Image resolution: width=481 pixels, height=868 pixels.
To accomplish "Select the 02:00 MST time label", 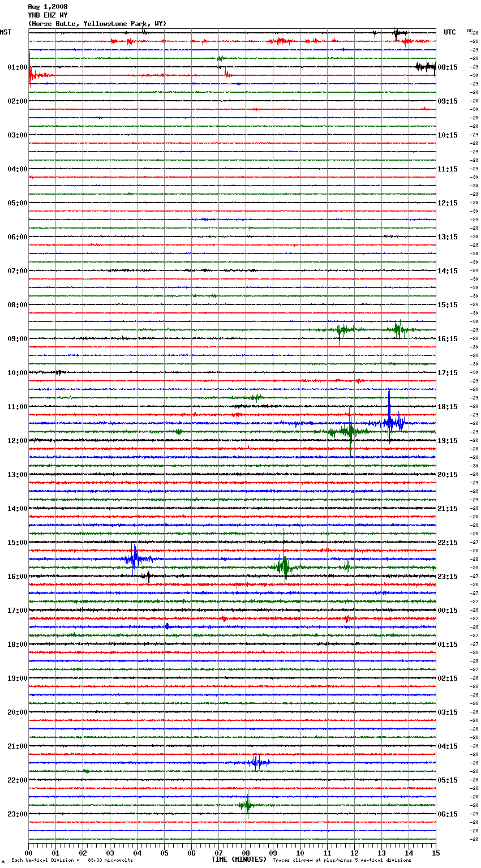I will (x=18, y=101).
